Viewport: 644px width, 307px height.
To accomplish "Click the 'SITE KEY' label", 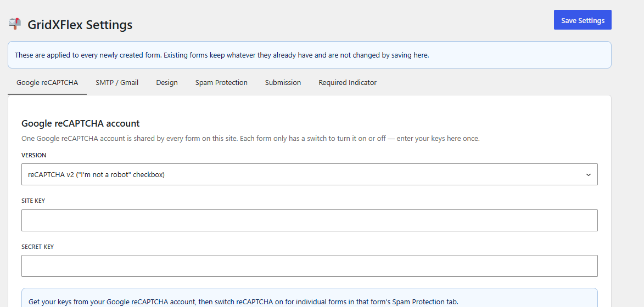I will pyautogui.click(x=33, y=201).
